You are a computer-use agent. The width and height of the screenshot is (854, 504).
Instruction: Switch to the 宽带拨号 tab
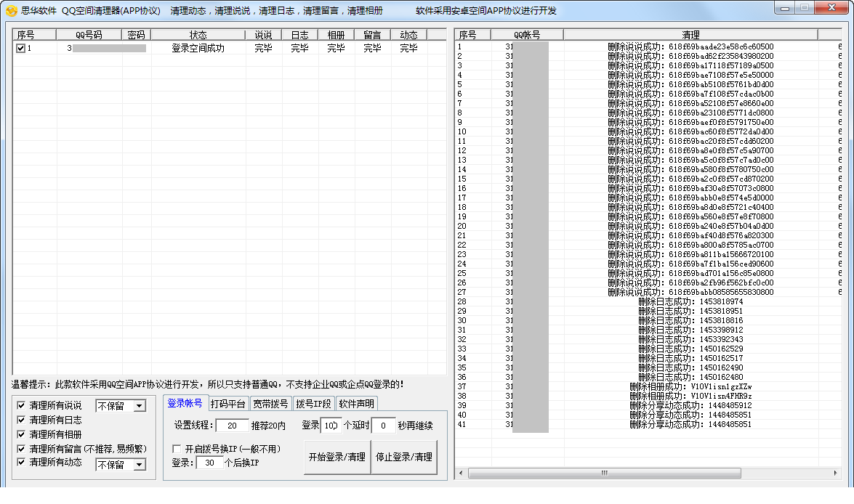pos(270,404)
